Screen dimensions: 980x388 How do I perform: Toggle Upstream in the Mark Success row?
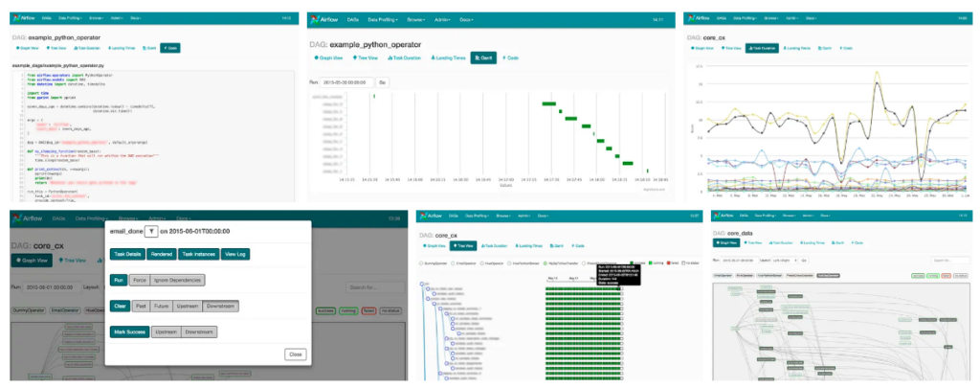(167, 331)
